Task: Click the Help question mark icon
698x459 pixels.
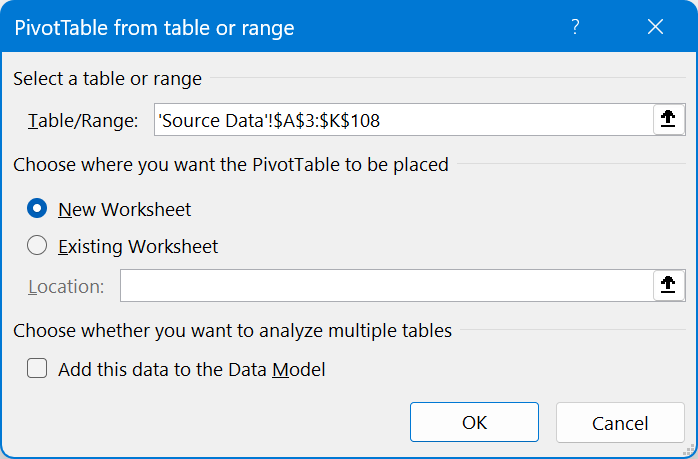Action: 575,28
